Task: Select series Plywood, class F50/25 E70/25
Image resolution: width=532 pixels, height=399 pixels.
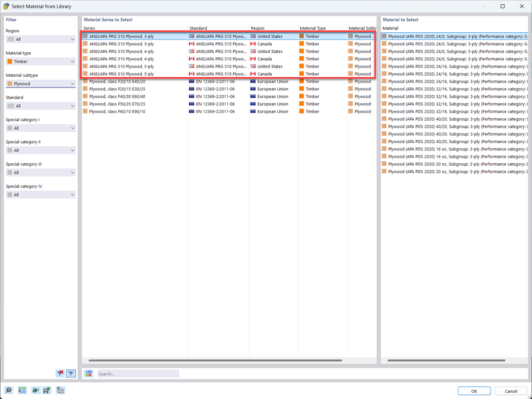Action: point(117,104)
